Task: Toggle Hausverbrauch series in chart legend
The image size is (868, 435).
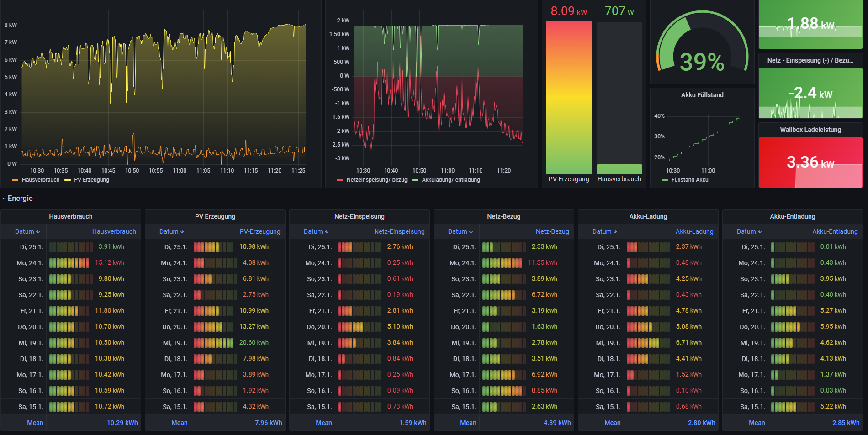Action: 40,180
